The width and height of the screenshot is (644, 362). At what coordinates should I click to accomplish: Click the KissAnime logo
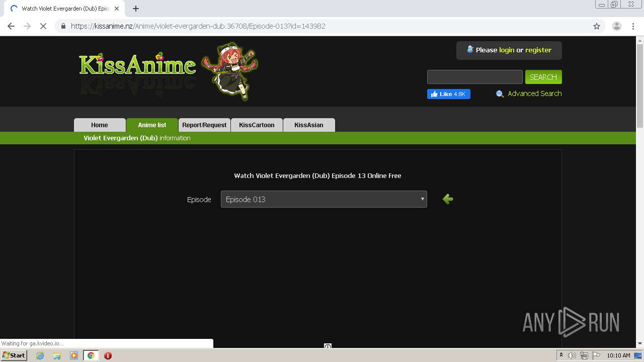point(137,65)
